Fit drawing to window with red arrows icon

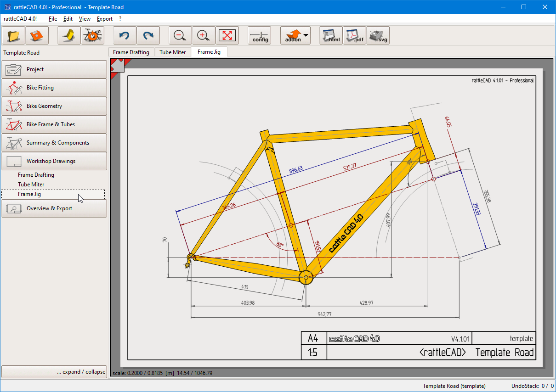point(227,35)
